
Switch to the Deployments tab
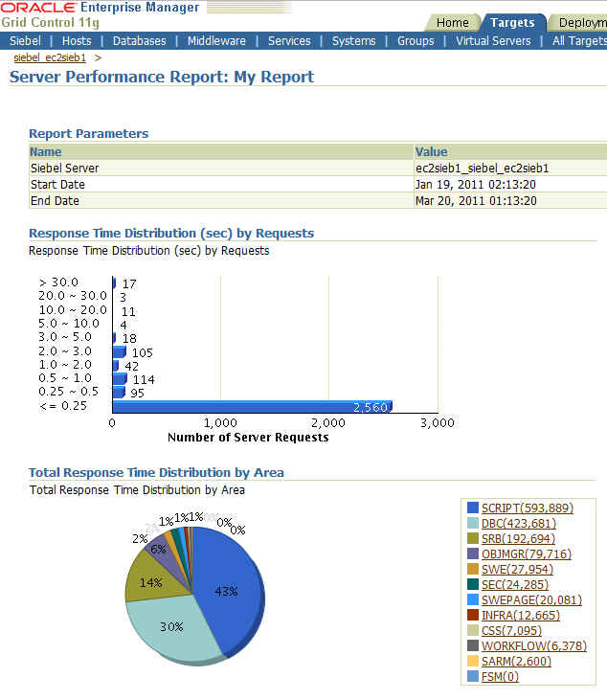click(x=581, y=23)
